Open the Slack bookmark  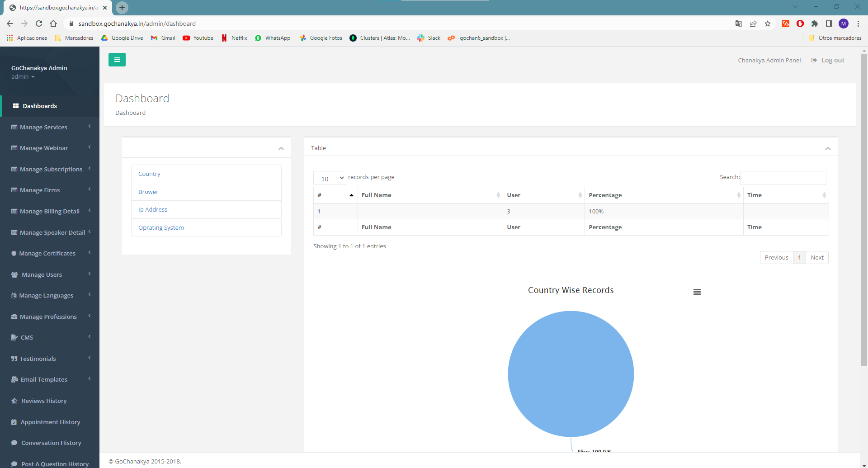[x=429, y=38]
